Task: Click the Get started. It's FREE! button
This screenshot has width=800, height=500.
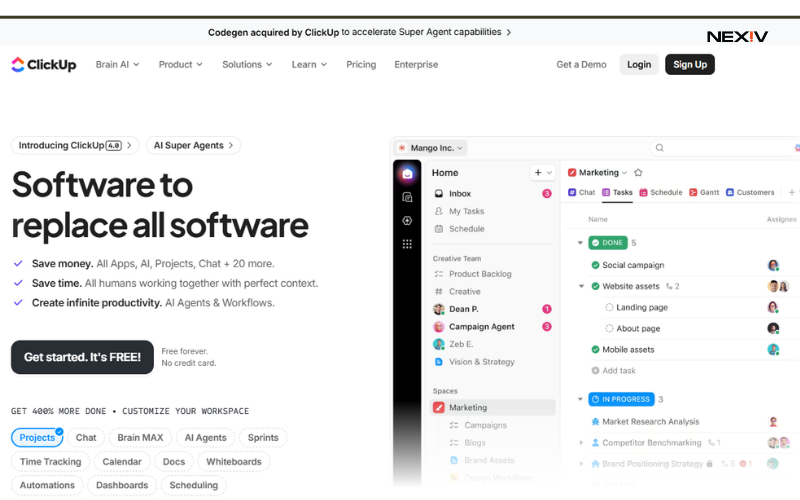Action: pos(82,357)
